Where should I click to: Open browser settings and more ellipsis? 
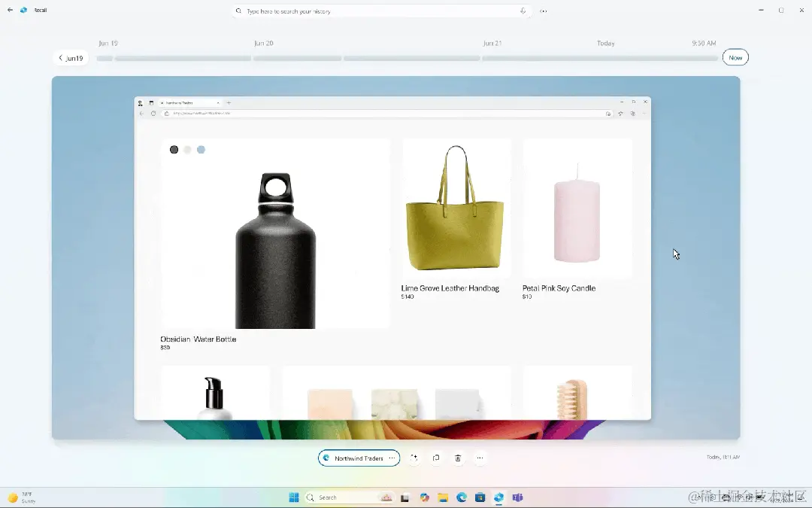644,114
